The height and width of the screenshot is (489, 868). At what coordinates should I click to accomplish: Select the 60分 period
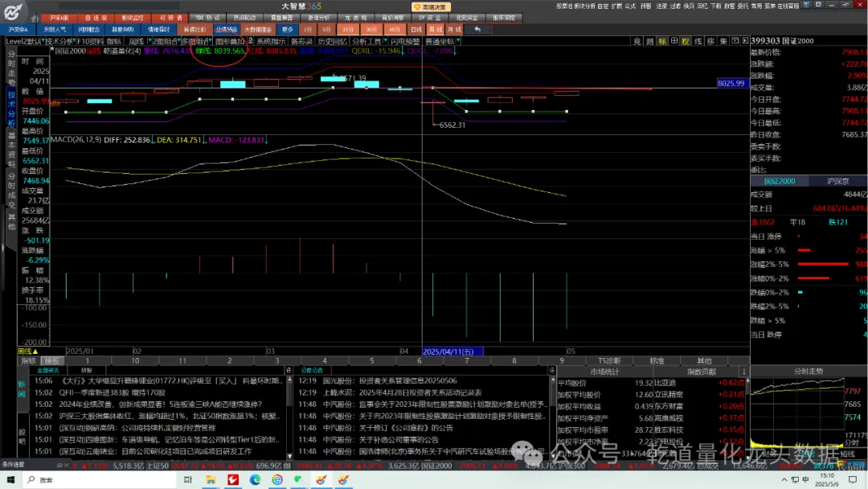click(x=394, y=29)
